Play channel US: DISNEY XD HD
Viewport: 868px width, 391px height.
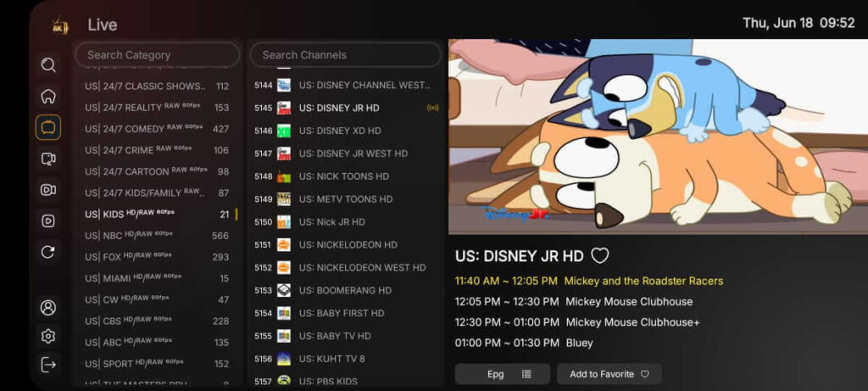pos(346,131)
